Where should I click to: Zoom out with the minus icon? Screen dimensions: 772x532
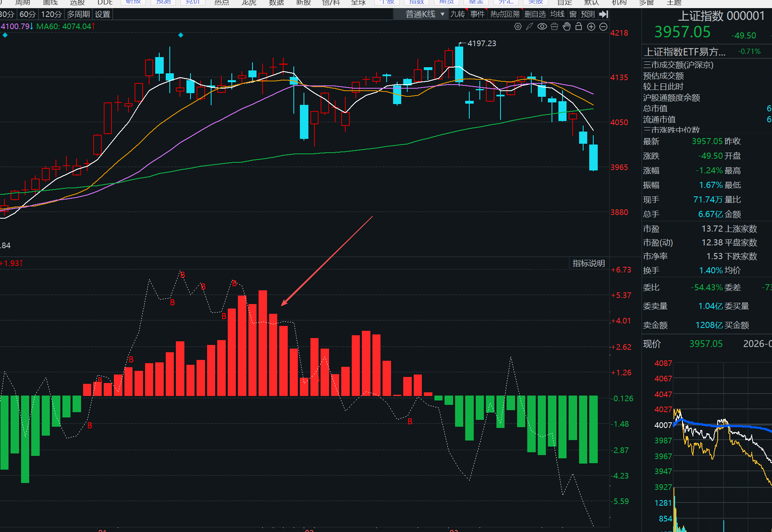[x=603, y=27]
